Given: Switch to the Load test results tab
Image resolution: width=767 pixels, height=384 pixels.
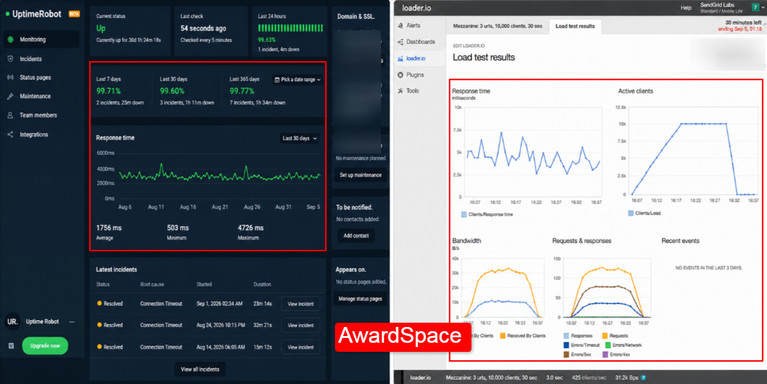Looking at the screenshot, I should point(575,26).
